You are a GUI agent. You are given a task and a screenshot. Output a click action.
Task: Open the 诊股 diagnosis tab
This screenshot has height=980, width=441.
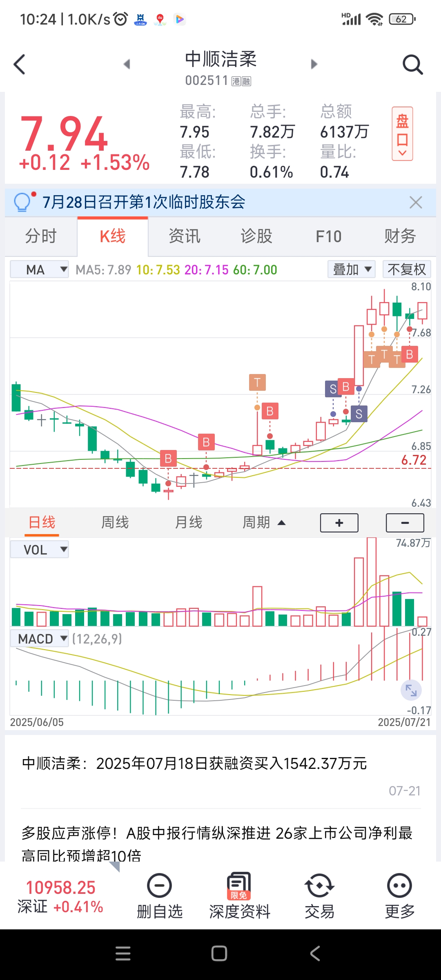[256, 236]
